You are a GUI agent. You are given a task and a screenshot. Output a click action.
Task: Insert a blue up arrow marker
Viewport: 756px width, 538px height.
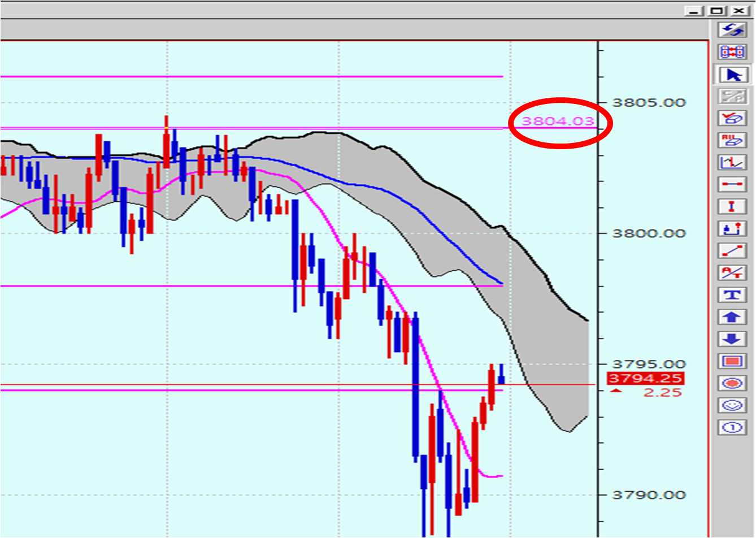pos(732,316)
